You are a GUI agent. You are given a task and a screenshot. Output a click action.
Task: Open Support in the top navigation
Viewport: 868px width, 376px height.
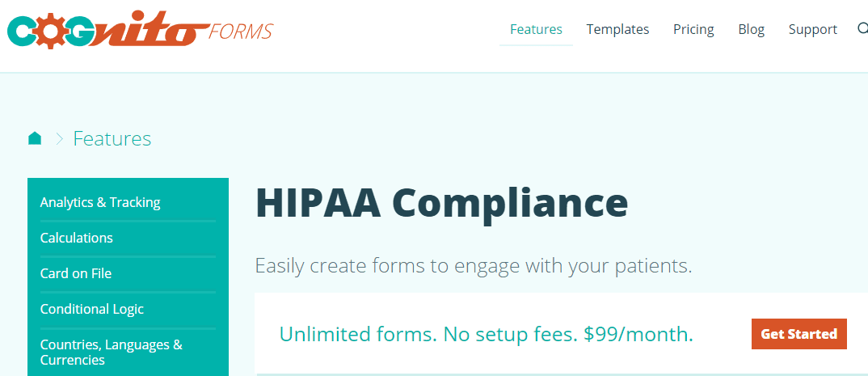click(x=812, y=29)
